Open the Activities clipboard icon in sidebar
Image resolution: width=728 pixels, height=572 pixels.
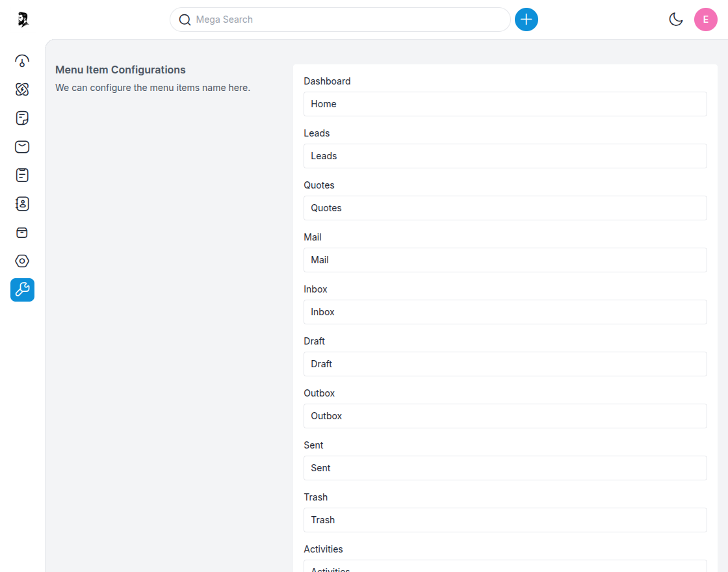[x=22, y=175]
